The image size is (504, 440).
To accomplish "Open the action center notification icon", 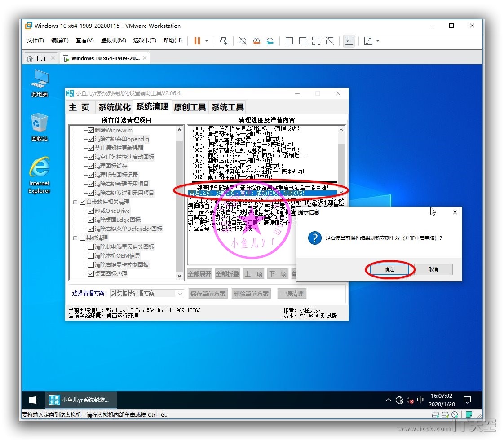I will pyautogui.click(x=467, y=400).
